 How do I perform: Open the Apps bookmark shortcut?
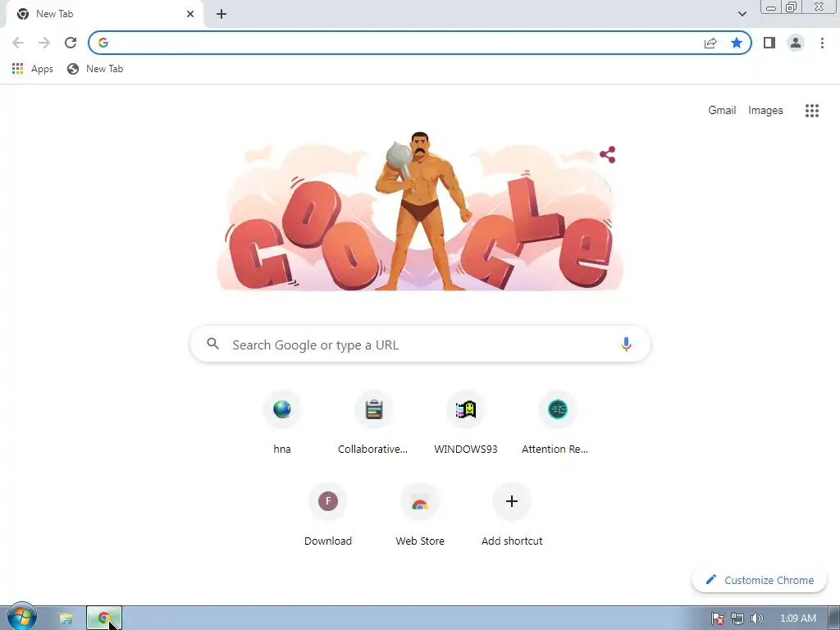coord(33,69)
